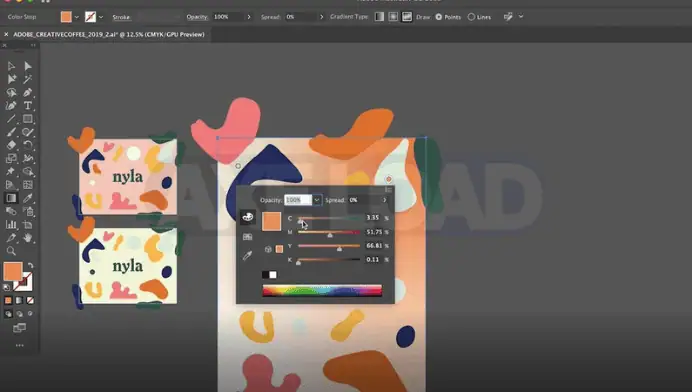
Task: Open the Opacity link in control bar
Action: point(197,17)
